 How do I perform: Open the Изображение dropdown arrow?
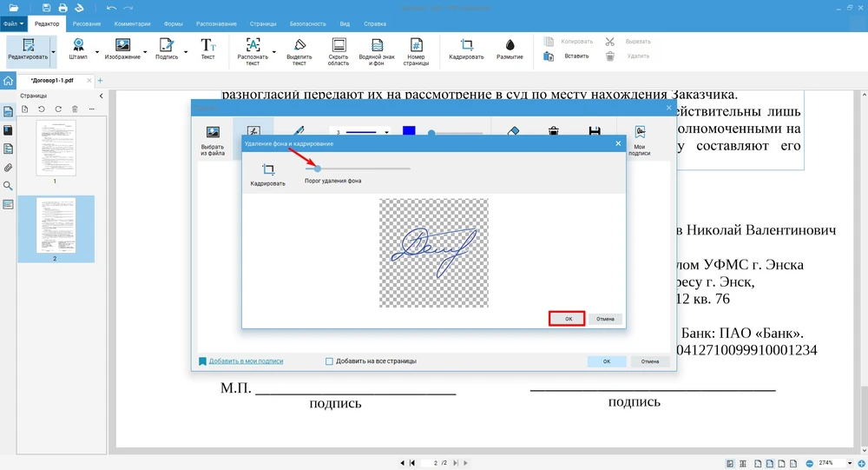click(x=146, y=52)
